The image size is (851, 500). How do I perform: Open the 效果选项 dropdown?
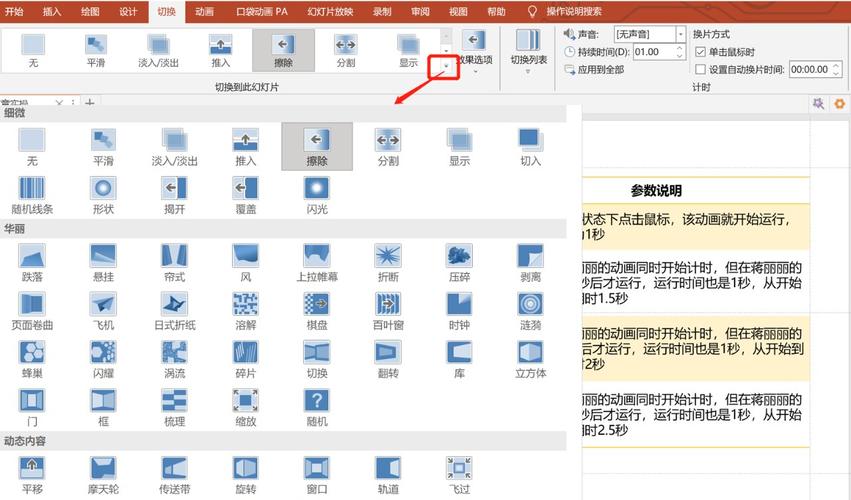point(475,52)
